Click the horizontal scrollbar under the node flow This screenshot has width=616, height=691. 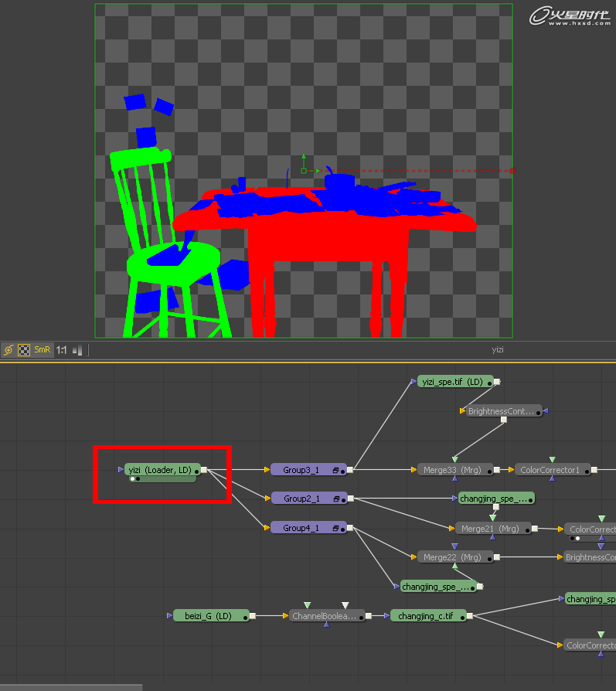71,687
